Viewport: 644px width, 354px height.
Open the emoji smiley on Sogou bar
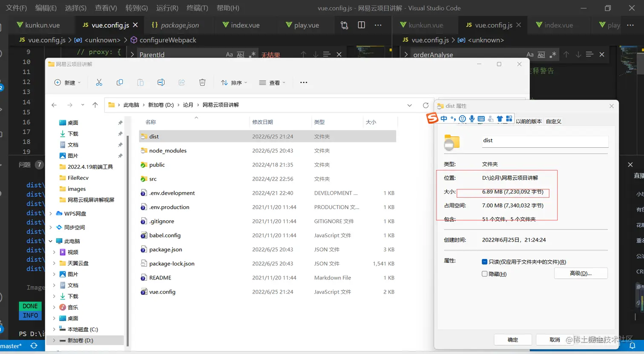tap(463, 119)
